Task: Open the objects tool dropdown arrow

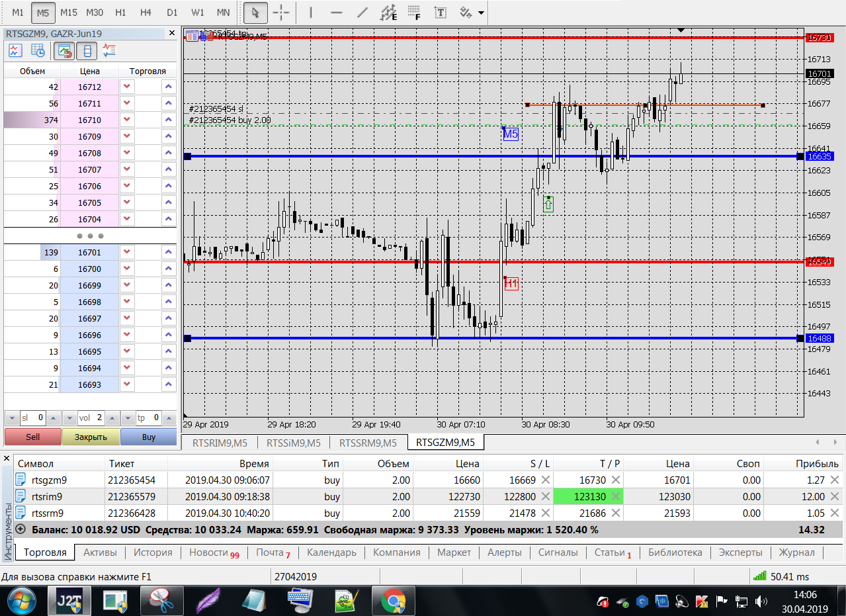Action: 480,13
